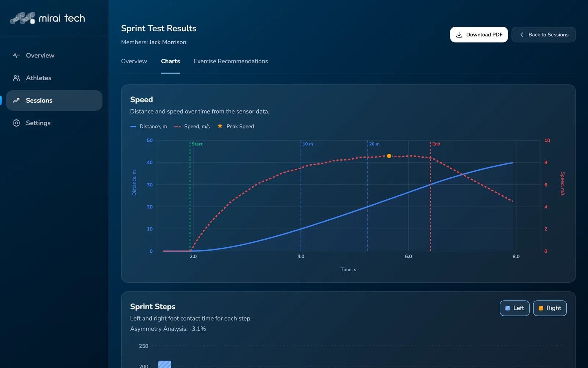Open the Settings sidebar menu item
Viewport: 588px width, 368px height.
point(54,123)
